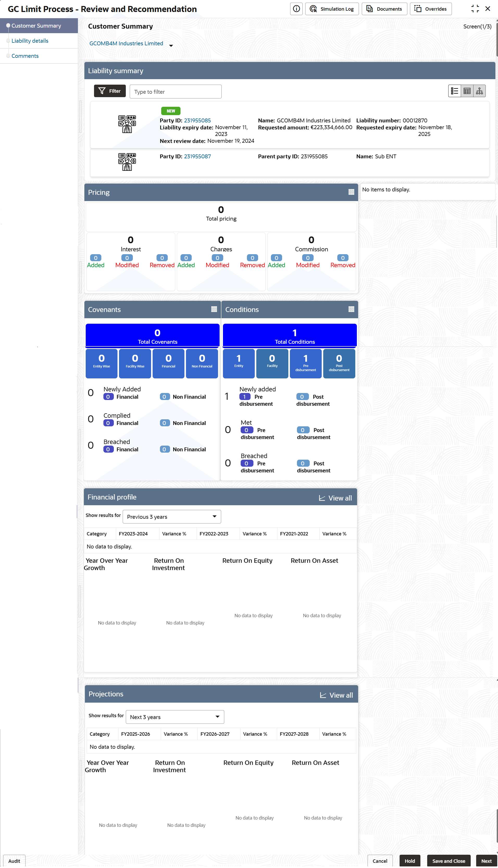Click the Parent party ID 231955085 value
Viewport: 498px width, 868px height.
pyautogui.click(x=314, y=156)
